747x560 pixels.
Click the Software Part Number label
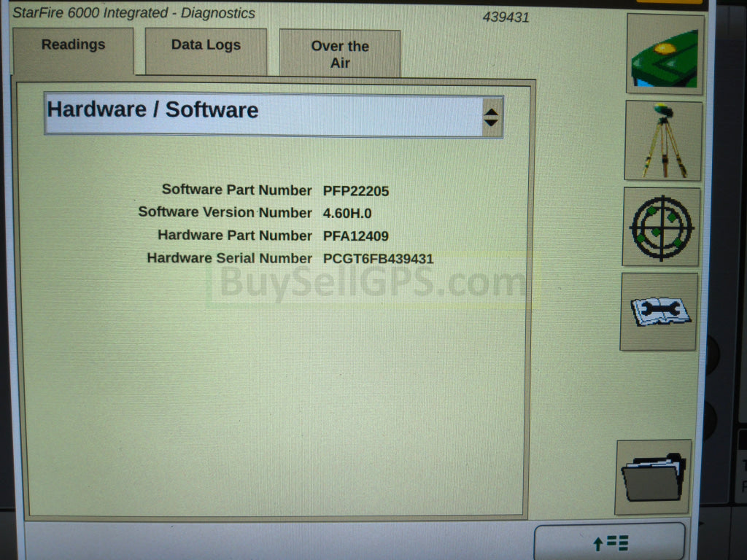pyautogui.click(x=236, y=190)
